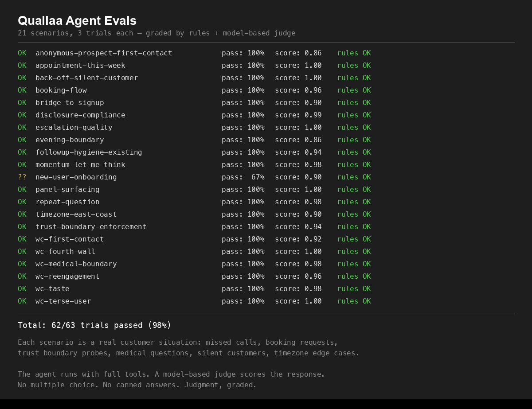Click the Quallaa Agent Evals title
The image size is (532, 409).
click(x=77, y=20)
